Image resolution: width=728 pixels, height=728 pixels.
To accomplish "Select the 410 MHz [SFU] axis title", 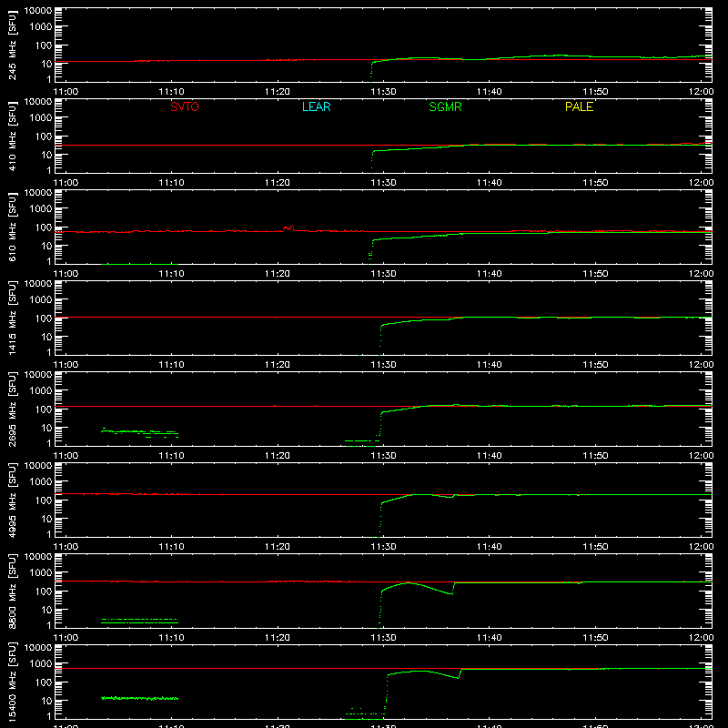I will pos(13,136).
